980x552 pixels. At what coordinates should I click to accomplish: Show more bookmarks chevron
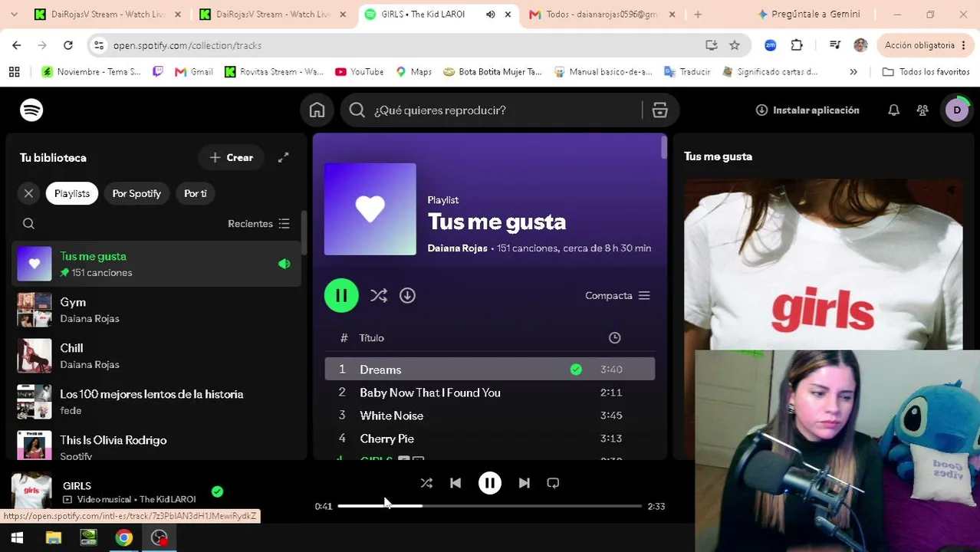[853, 72]
